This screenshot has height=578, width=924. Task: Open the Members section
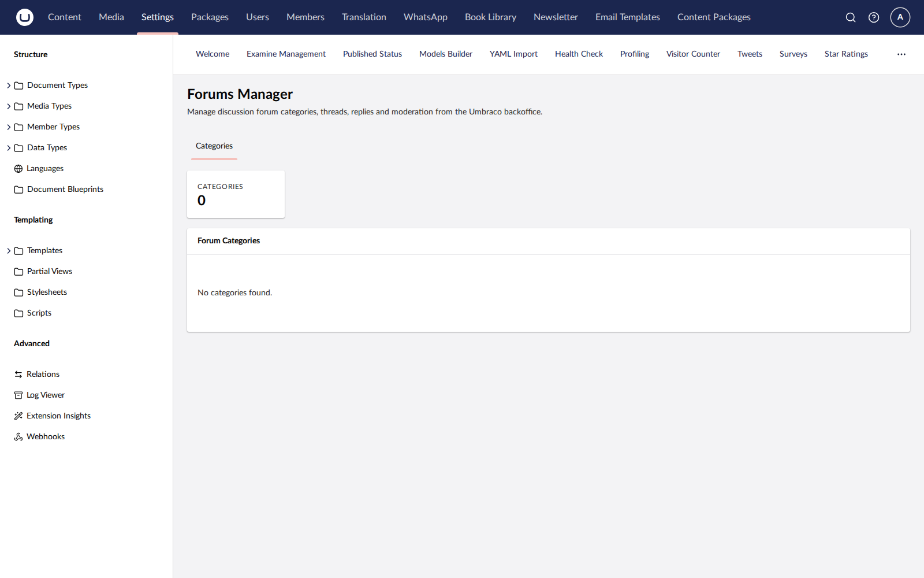point(305,17)
